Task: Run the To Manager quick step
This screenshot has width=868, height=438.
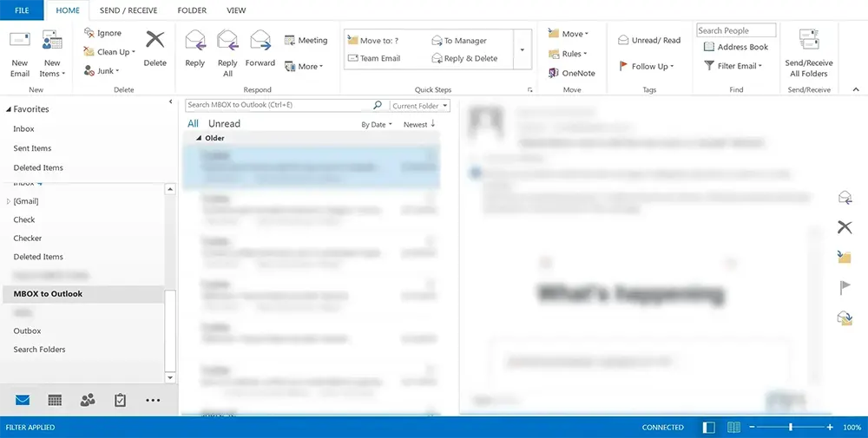Action: (459, 41)
